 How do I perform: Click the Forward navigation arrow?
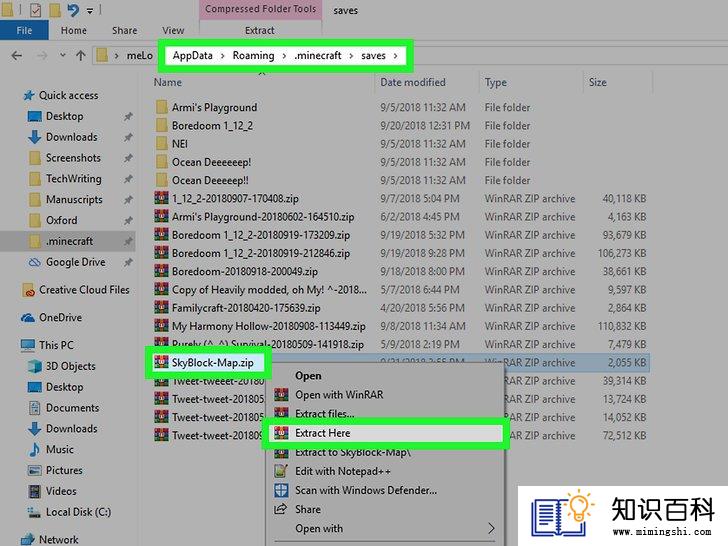click(42, 56)
